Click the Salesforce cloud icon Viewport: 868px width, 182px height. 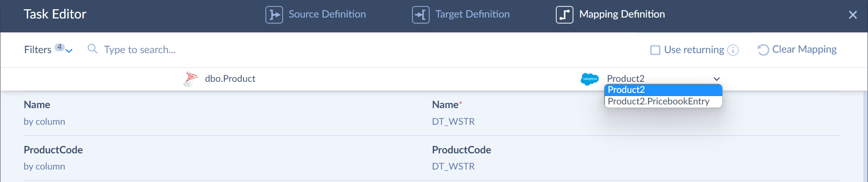pyautogui.click(x=590, y=79)
